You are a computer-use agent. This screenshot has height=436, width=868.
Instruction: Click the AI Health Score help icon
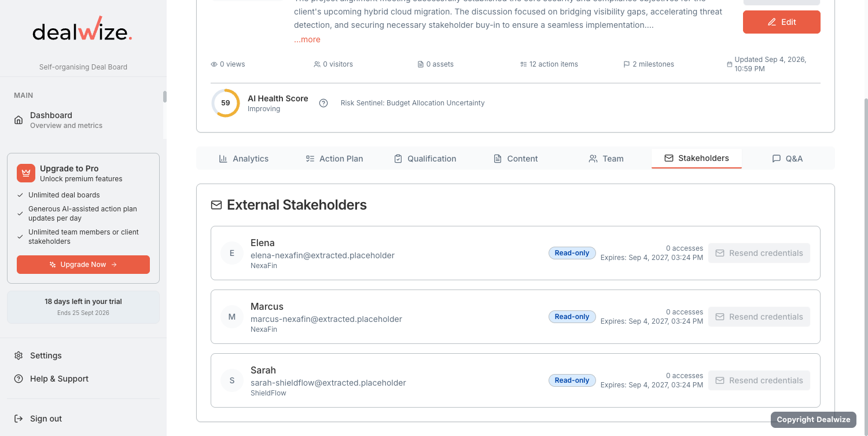coord(323,103)
